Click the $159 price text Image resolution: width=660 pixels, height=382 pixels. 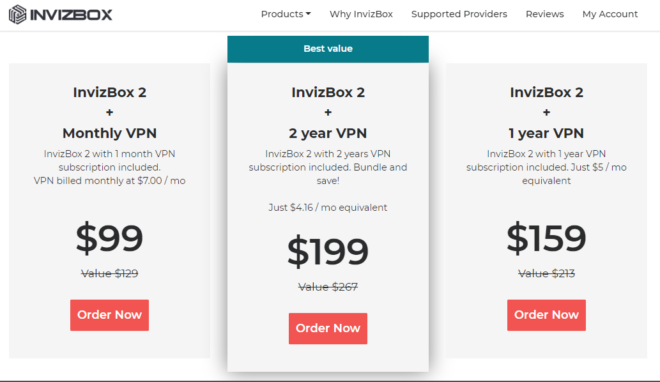click(546, 238)
